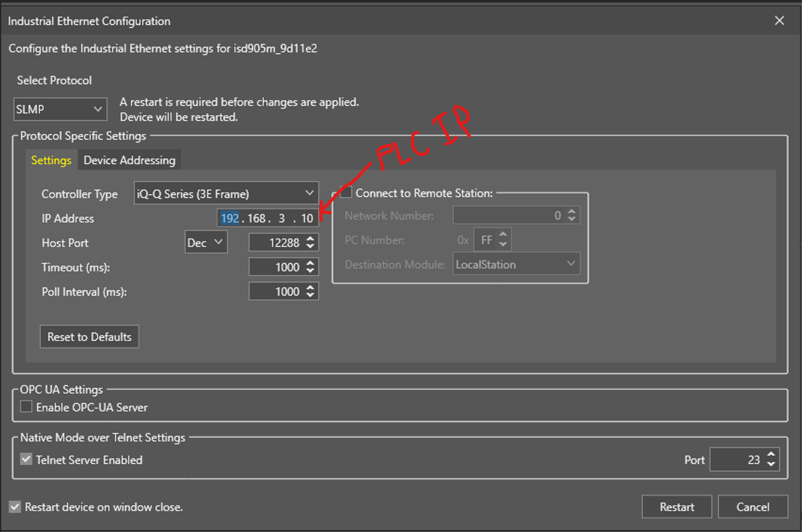Toggle Restart device on window close checkbox

tap(15, 506)
